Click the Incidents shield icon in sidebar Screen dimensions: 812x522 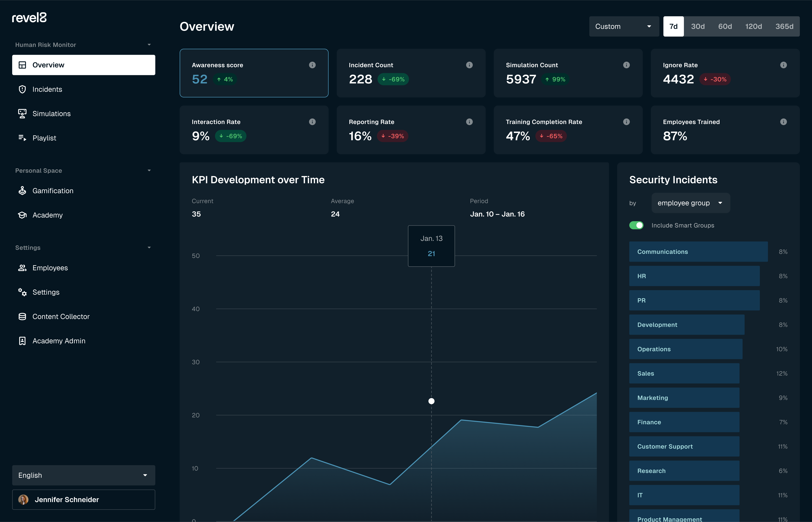pyautogui.click(x=22, y=89)
